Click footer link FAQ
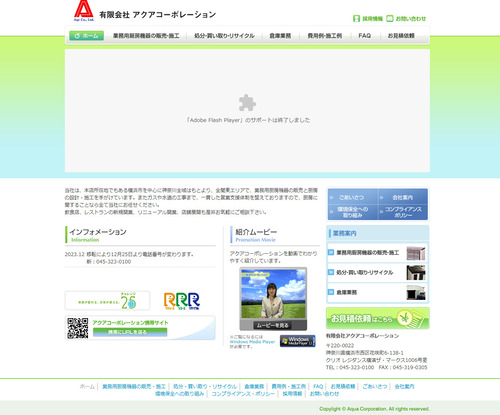The image size is (500, 415). [318, 387]
